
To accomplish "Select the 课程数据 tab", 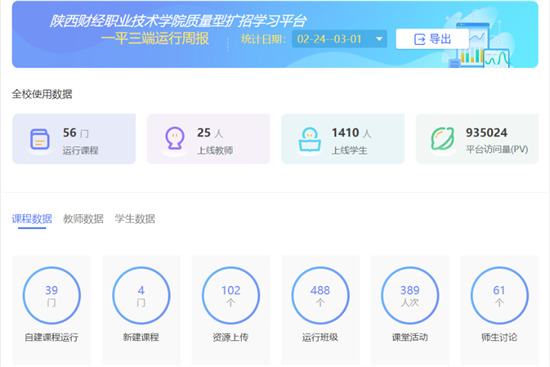I will (32, 219).
